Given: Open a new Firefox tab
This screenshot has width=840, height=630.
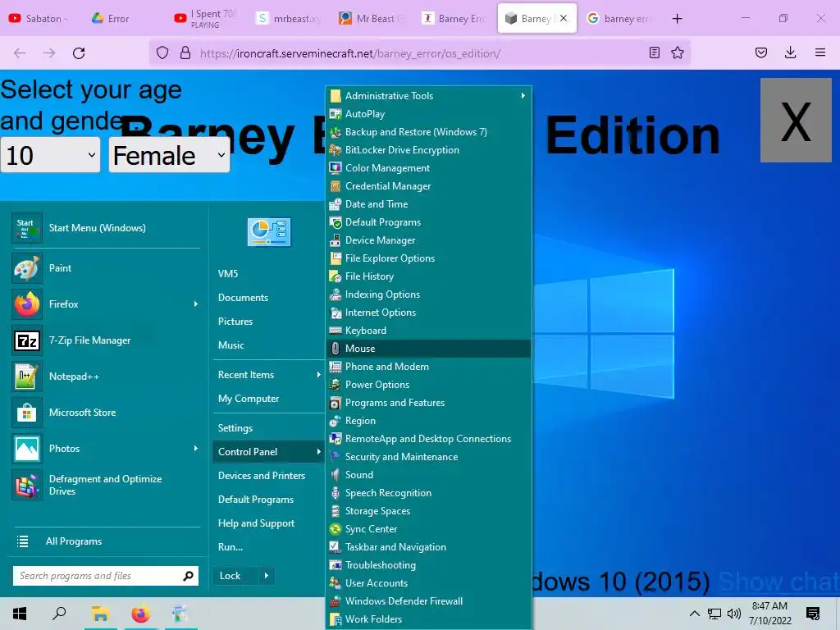Looking at the screenshot, I should [677, 19].
